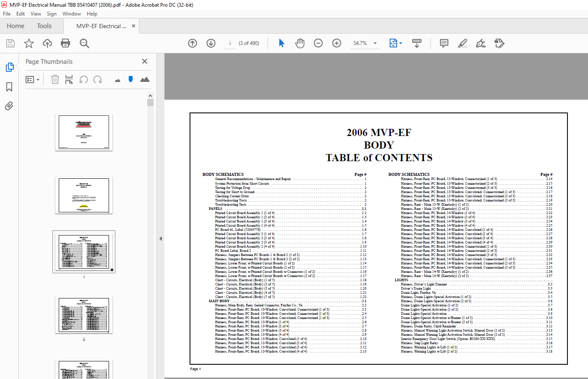Viewport: 588px width, 379px height.
Task: Click the insert pages thumbnail icon
Action: [69, 79]
